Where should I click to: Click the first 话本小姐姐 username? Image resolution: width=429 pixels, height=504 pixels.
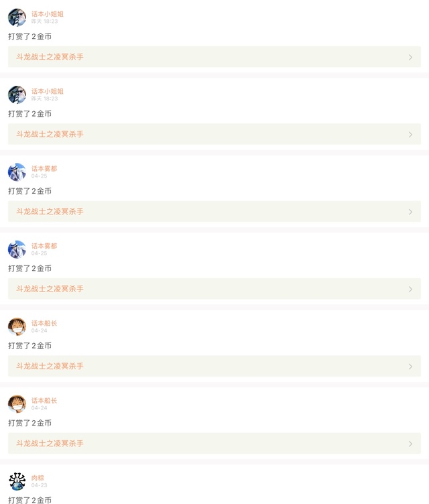click(48, 14)
